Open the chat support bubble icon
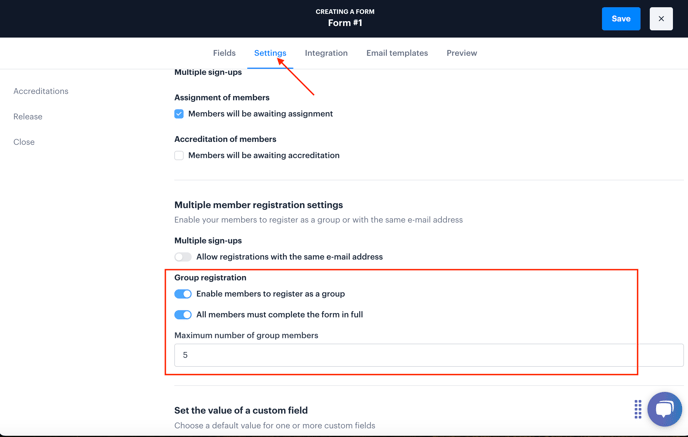This screenshot has width=688, height=437. (x=664, y=409)
